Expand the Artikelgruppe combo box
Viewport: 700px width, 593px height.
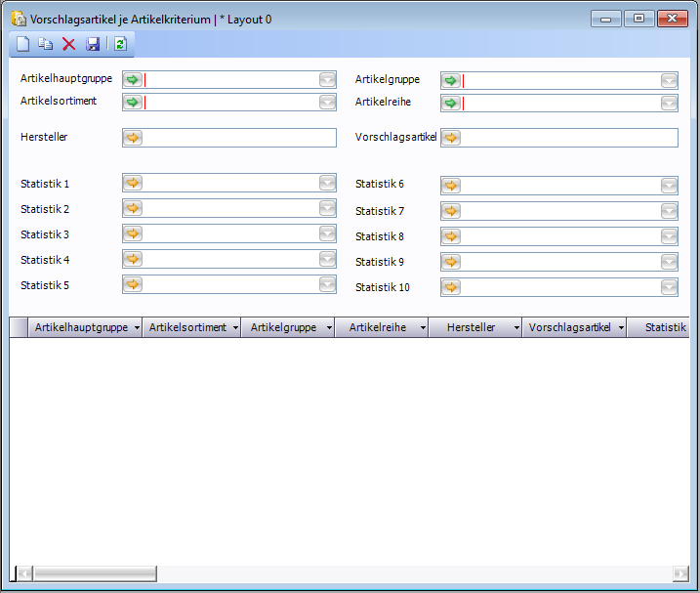pyautogui.click(x=669, y=80)
